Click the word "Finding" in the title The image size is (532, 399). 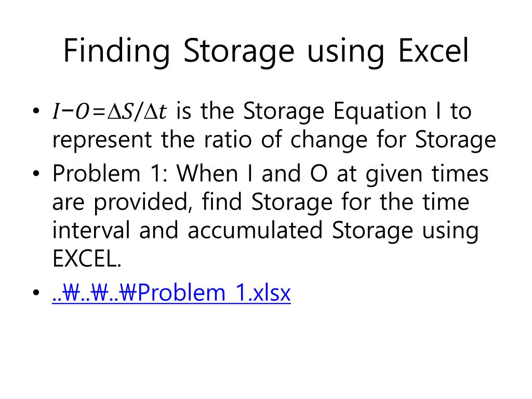pos(117,52)
